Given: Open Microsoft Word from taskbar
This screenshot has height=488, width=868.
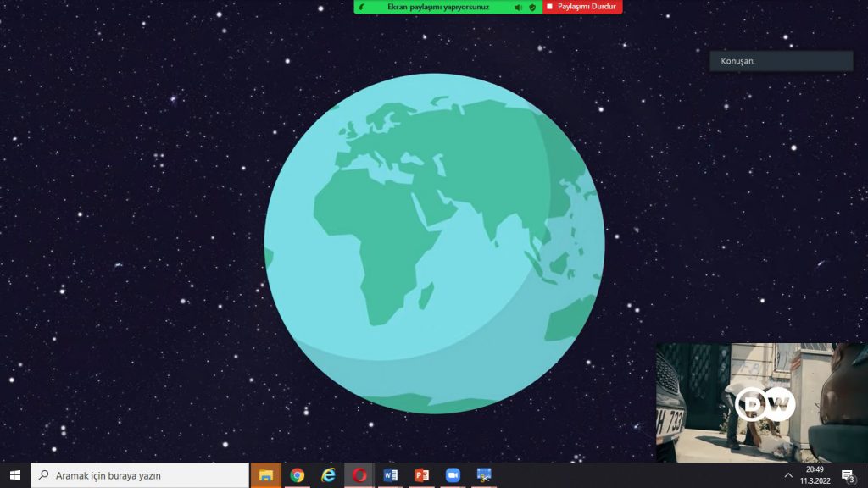Looking at the screenshot, I should [390, 475].
